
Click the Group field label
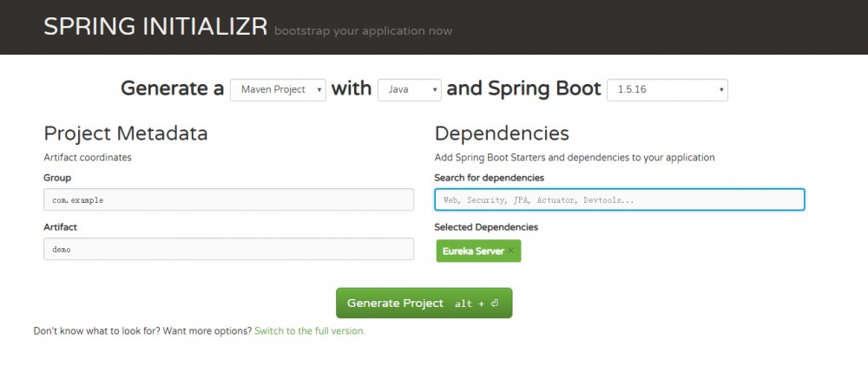[x=57, y=178]
